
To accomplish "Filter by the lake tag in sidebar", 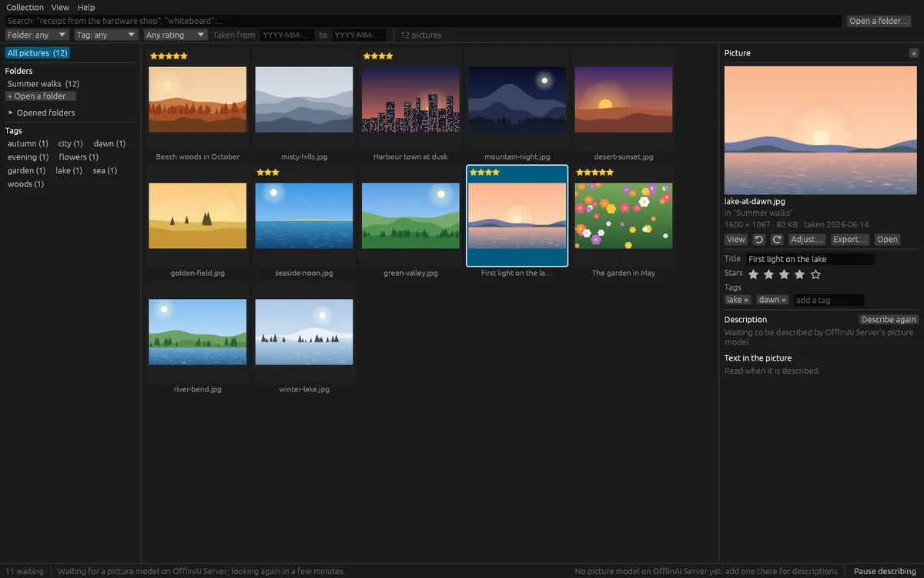I will click(69, 170).
